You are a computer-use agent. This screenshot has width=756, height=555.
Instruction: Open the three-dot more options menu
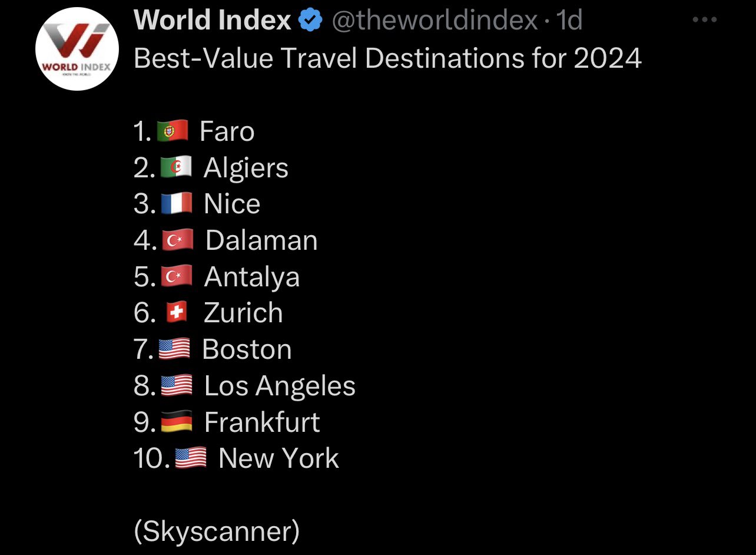tap(705, 20)
